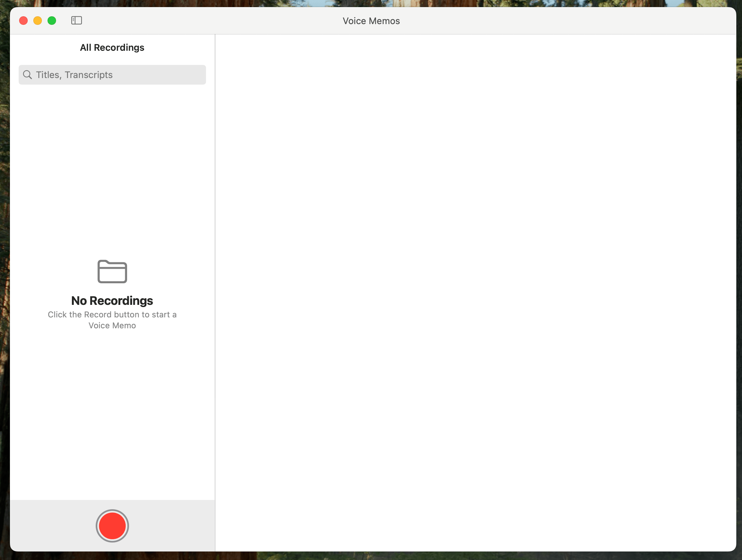Select the Click the Record button helper text
742x560 pixels.
pos(112,319)
